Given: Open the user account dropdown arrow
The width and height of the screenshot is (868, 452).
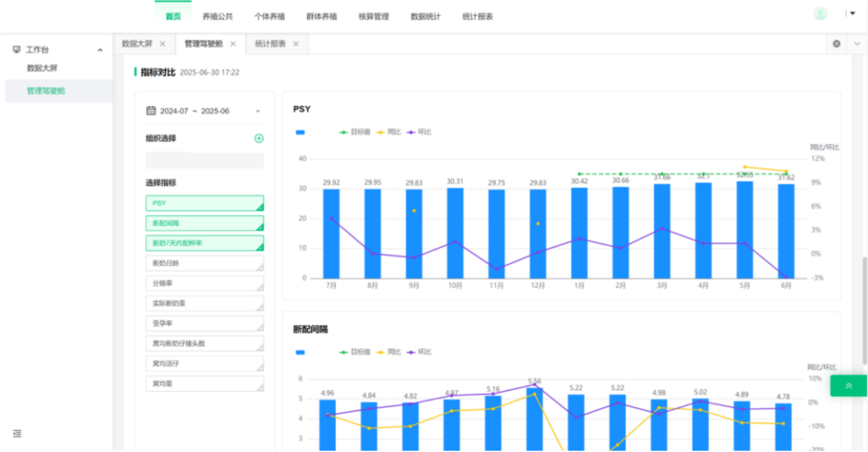Looking at the screenshot, I should [x=851, y=13].
